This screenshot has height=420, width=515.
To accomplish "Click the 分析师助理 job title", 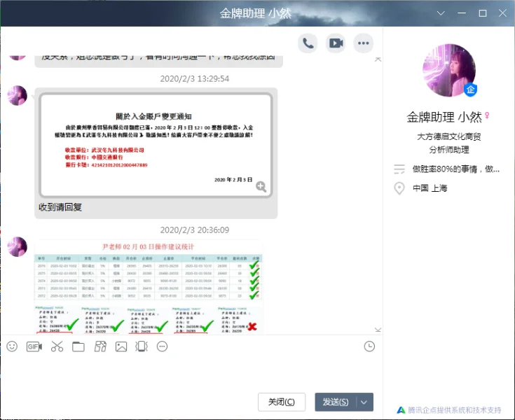I will click(449, 150).
